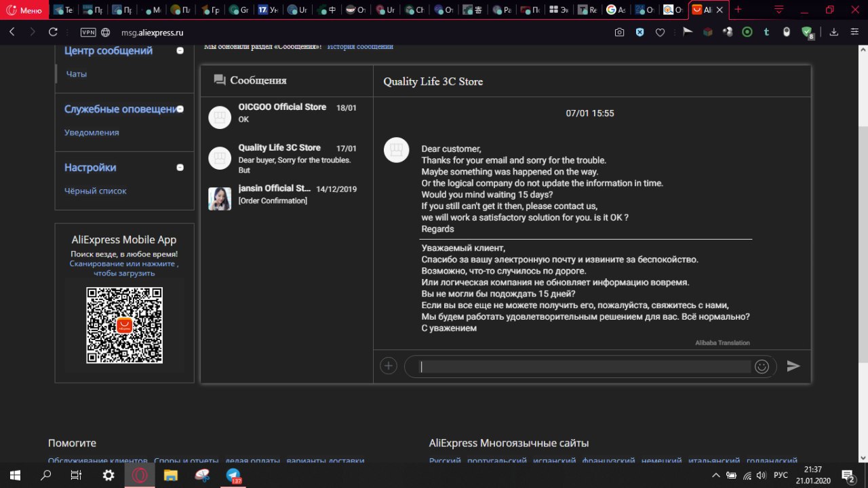Open the История сообщений link
Viewport: 868px width, 488px height.
point(360,46)
